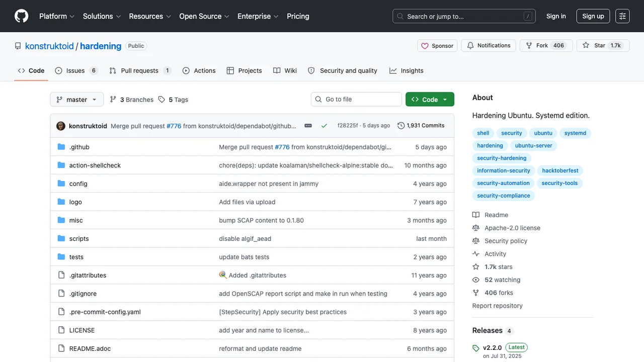Open the Pull requests tab
Screen dimensions: 644x362
(140, 71)
